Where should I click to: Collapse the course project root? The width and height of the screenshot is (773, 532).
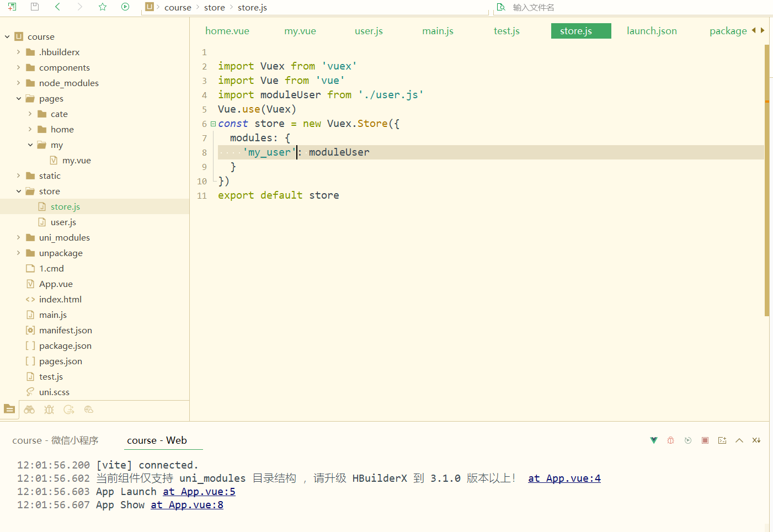coord(7,37)
